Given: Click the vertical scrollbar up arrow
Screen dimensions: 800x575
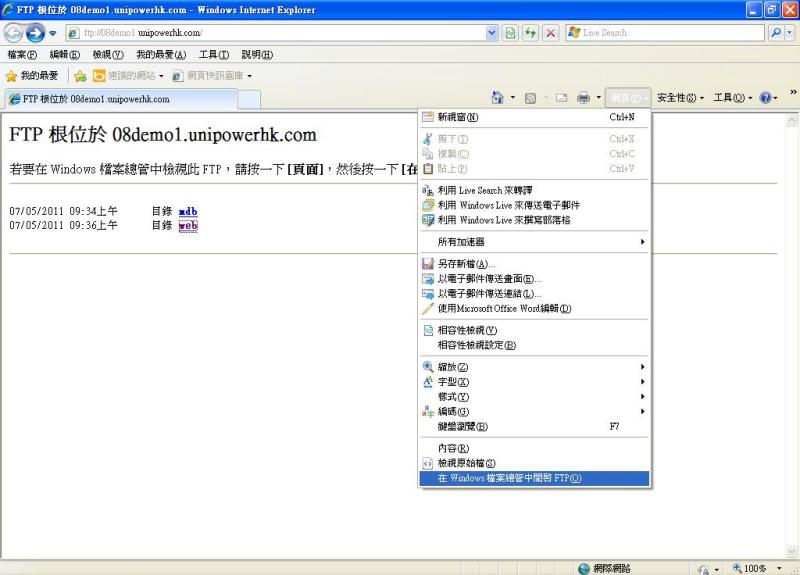Looking at the screenshot, I should pyautogui.click(x=792, y=120).
